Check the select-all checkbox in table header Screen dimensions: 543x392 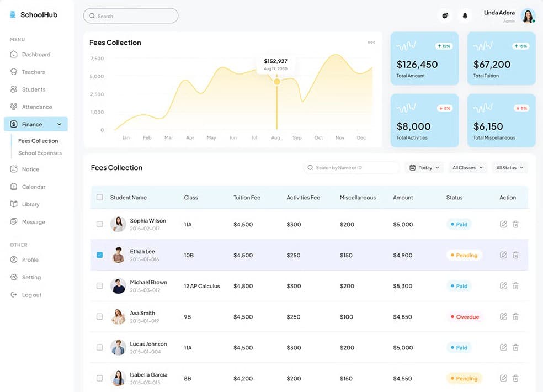click(99, 197)
